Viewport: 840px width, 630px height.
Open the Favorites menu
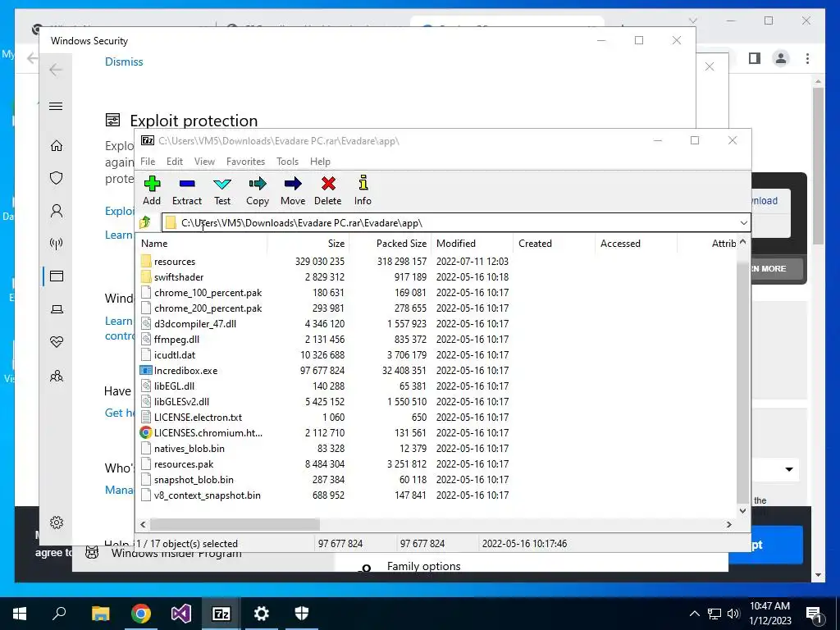(x=245, y=162)
